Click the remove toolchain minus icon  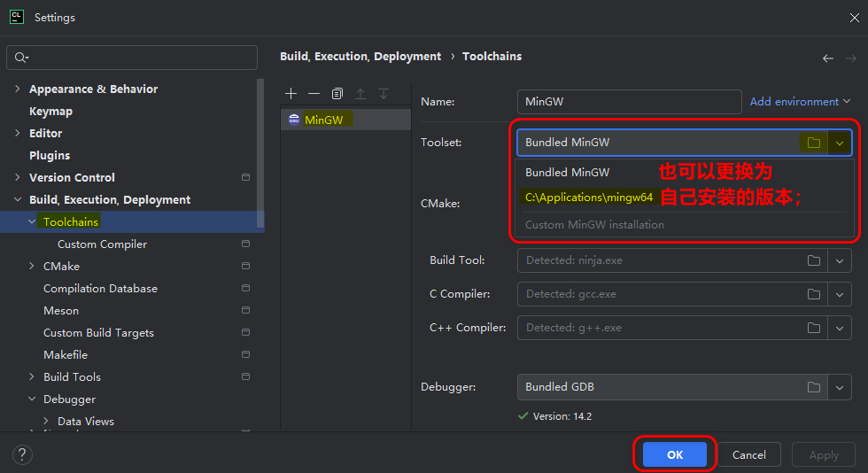pyautogui.click(x=314, y=94)
